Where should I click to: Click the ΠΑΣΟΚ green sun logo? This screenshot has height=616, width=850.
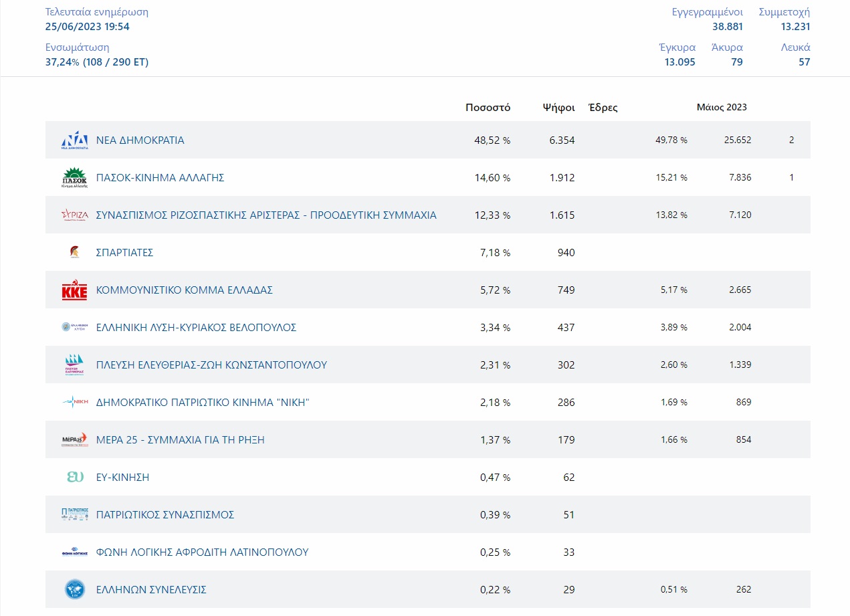(74, 178)
